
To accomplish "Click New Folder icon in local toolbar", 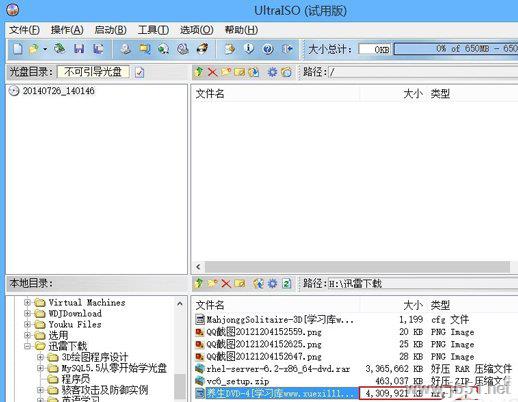I will pos(213,283).
